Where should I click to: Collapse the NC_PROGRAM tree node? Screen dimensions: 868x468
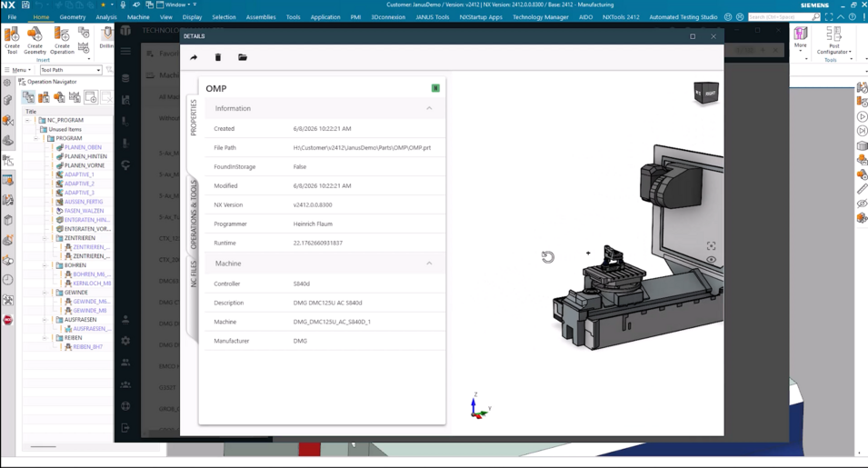pyautogui.click(x=27, y=120)
